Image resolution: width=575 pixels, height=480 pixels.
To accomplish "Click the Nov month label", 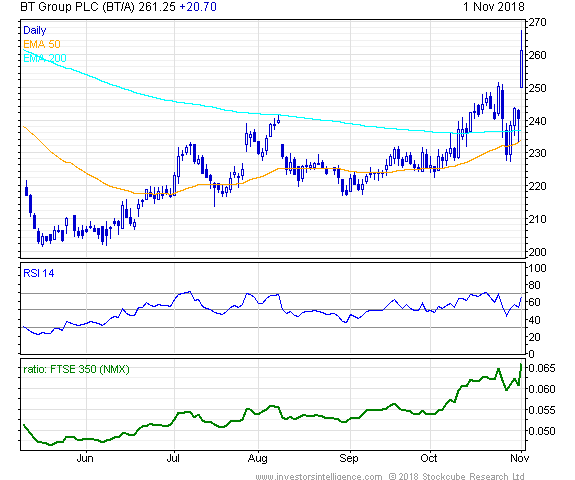I will click(520, 458).
